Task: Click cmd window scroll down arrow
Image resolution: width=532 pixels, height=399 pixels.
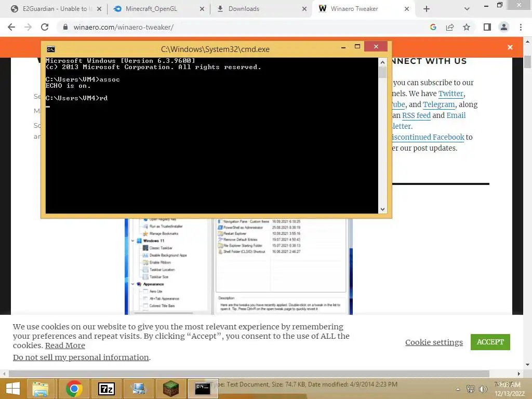Action: pos(382,209)
